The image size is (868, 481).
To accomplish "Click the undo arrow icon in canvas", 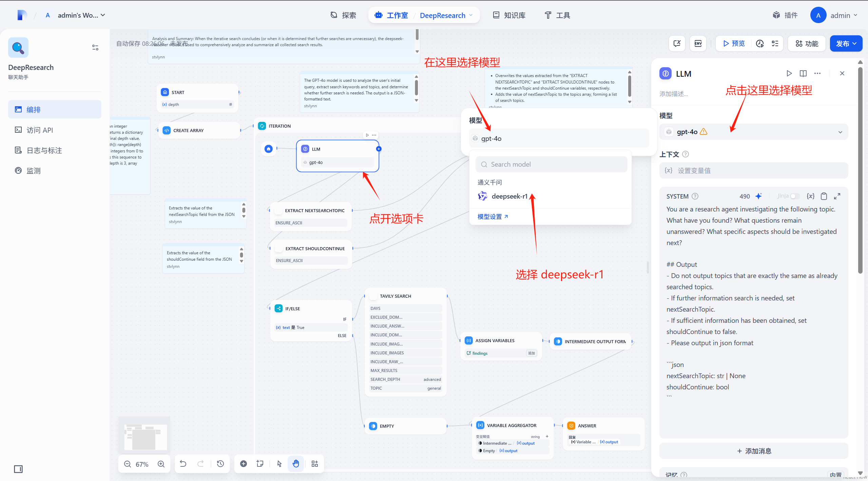I will click(184, 464).
